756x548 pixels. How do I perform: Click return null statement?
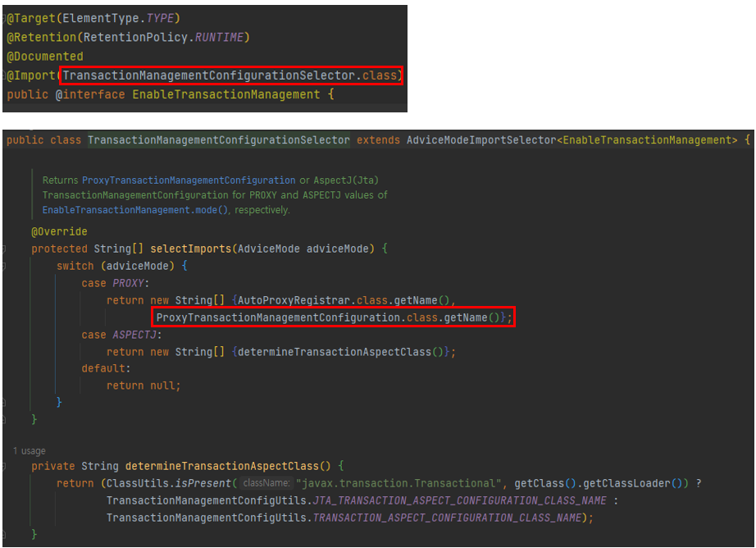143,386
